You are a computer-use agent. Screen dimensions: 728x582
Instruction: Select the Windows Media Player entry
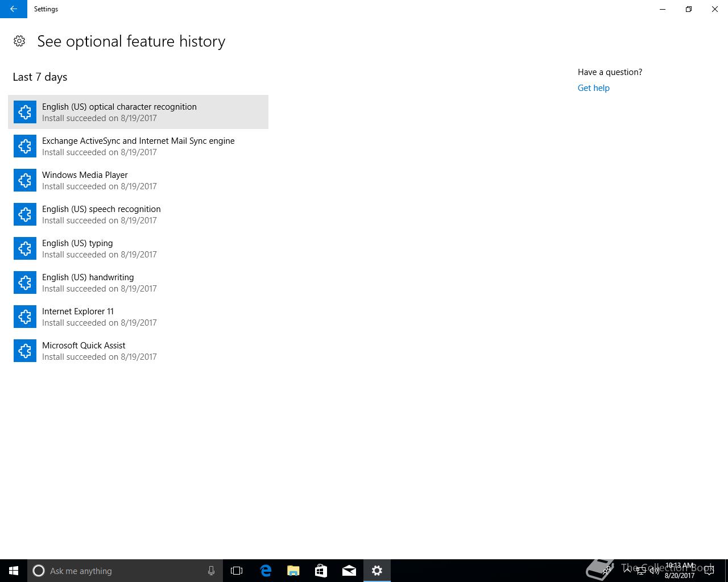coord(138,180)
